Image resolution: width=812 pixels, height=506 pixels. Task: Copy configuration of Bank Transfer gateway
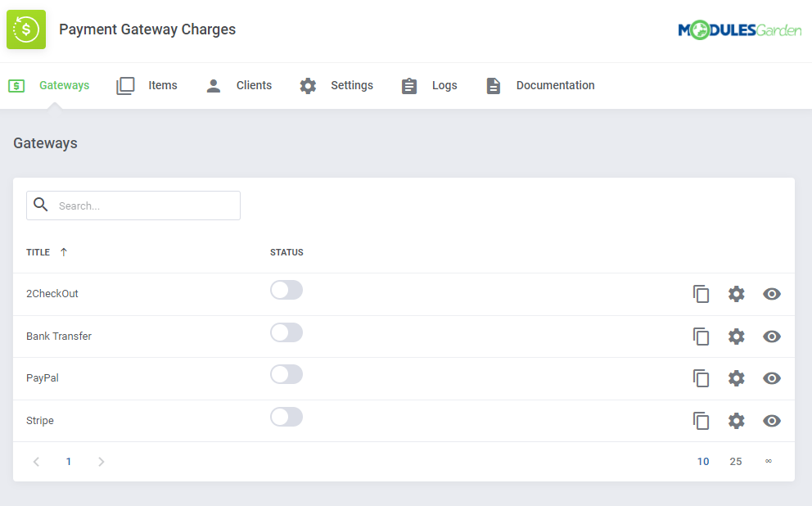pos(701,337)
